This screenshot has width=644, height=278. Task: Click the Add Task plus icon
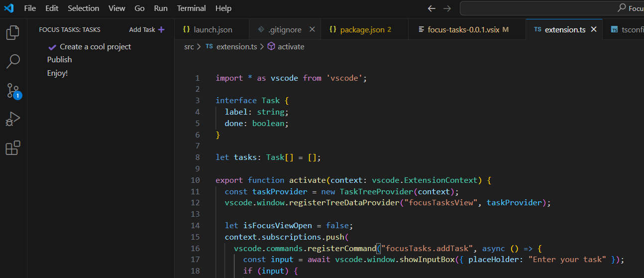[x=161, y=30]
